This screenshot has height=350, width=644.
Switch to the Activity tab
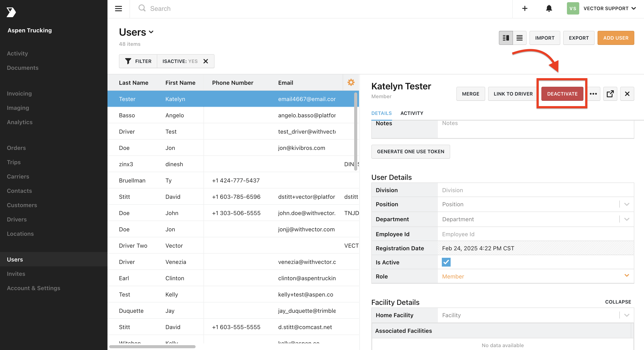tap(412, 113)
